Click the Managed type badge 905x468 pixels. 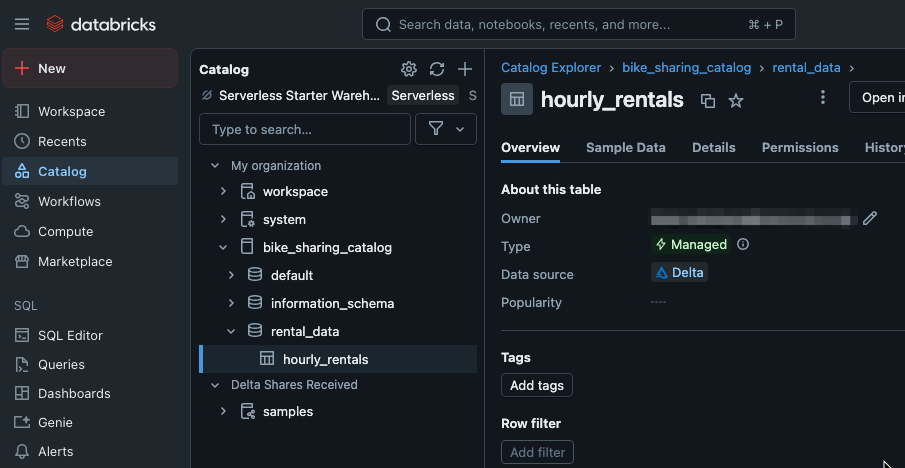tap(691, 244)
